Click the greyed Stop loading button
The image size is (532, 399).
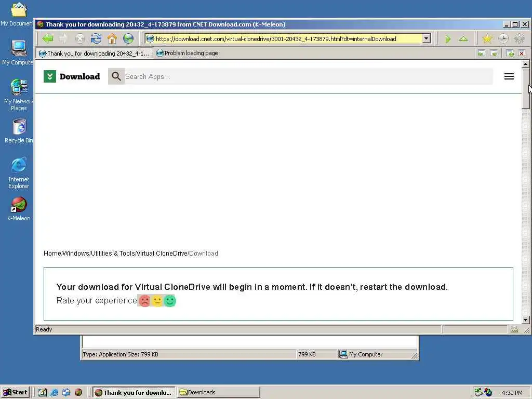click(x=79, y=38)
